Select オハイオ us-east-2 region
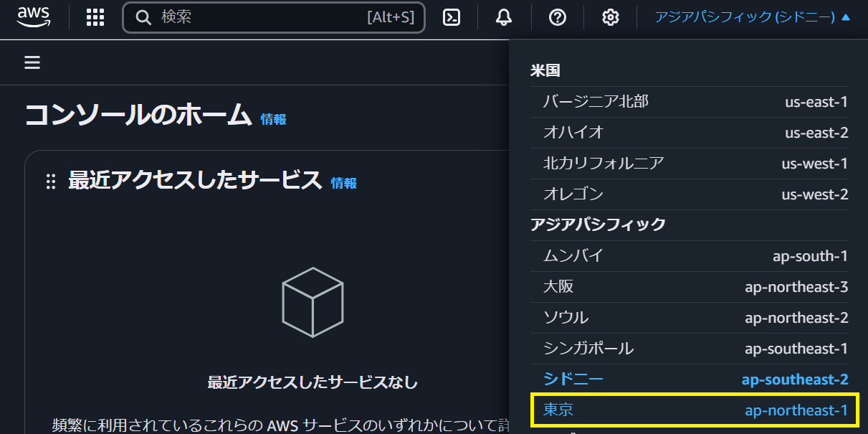 pos(690,133)
